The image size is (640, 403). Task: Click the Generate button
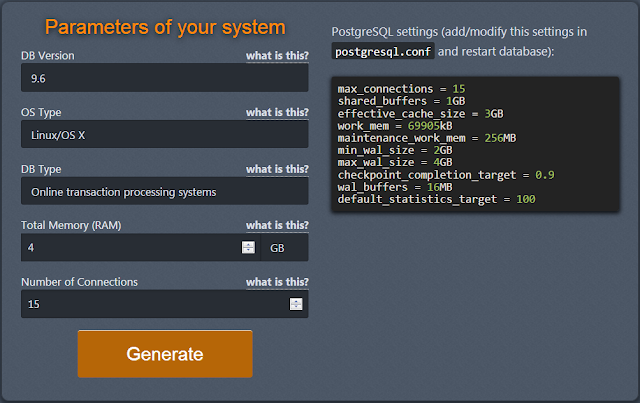point(165,354)
